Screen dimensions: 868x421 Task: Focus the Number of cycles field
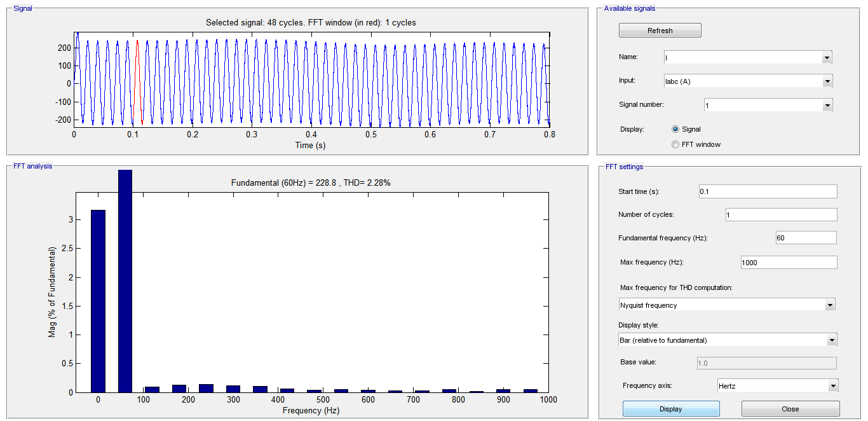tap(781, 215)
